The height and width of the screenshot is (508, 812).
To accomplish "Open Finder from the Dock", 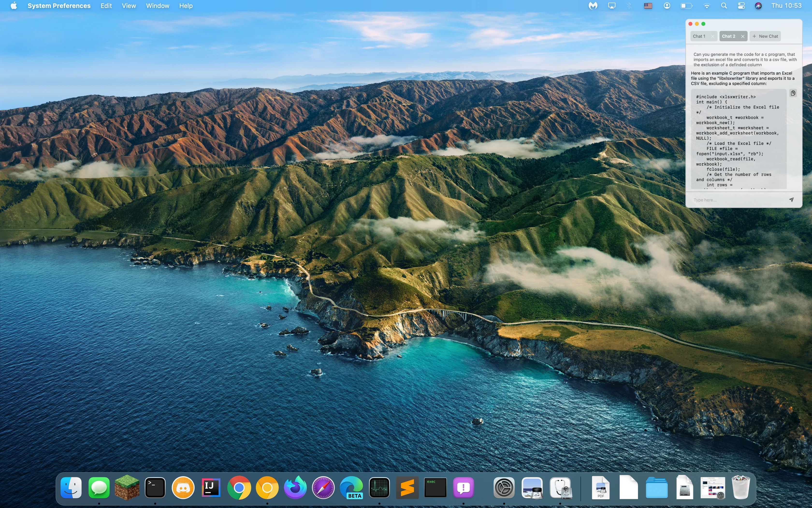I will click(x=71, y=487).
